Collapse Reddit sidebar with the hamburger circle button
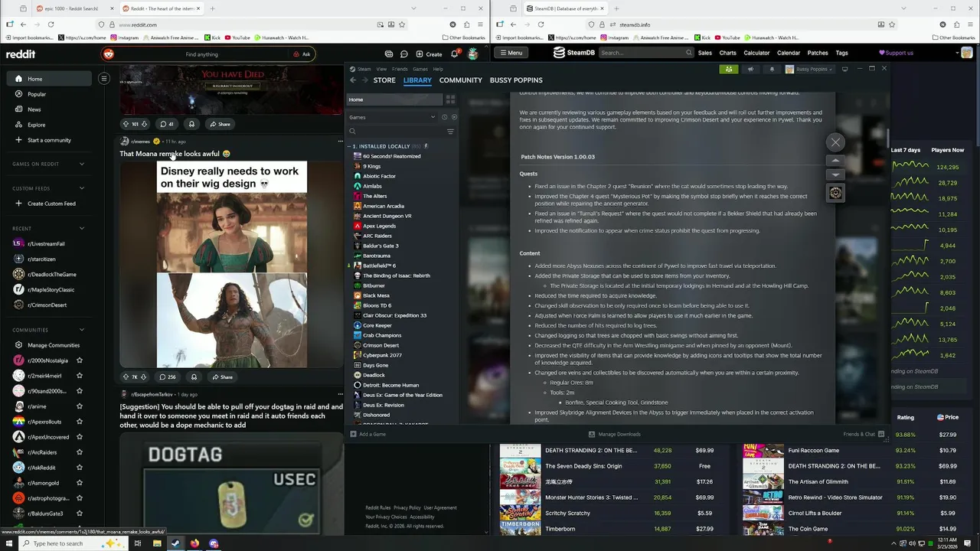 [104, 78]
